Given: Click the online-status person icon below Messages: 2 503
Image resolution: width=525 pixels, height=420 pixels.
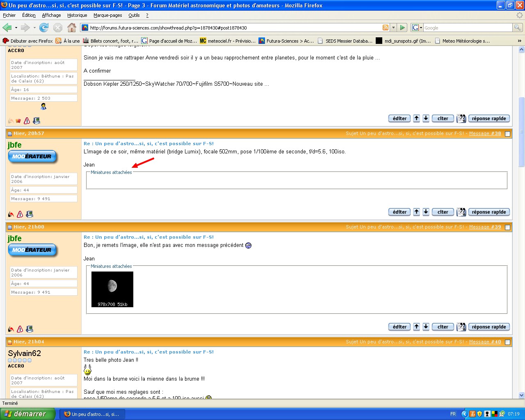Looking at the screenshot, I should pos(43,107).
